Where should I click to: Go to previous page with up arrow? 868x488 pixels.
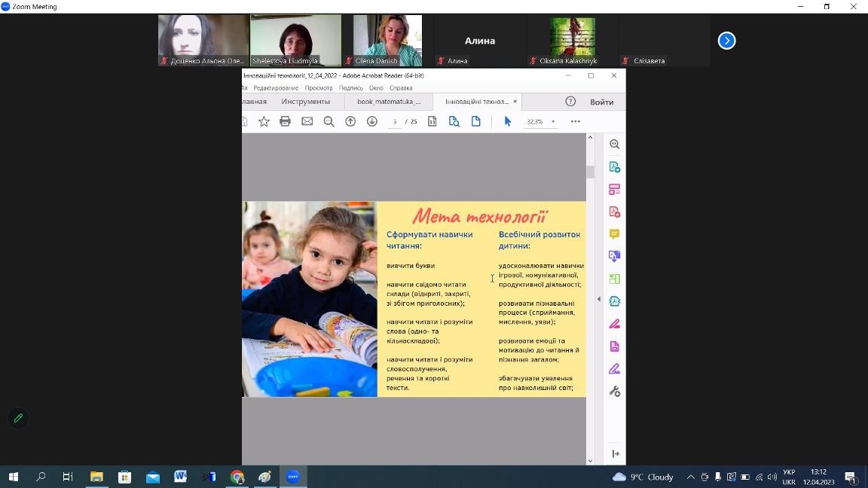pos(350,121)
